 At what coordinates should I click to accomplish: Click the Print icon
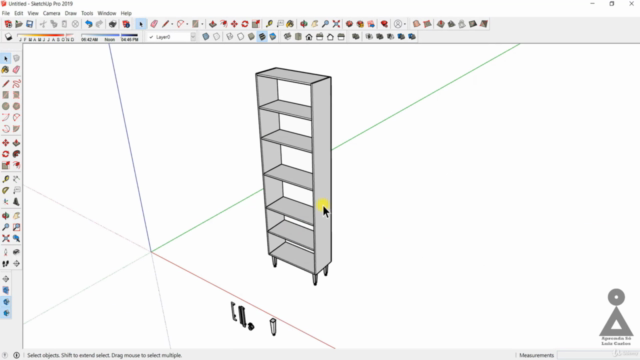pos(113,24)
